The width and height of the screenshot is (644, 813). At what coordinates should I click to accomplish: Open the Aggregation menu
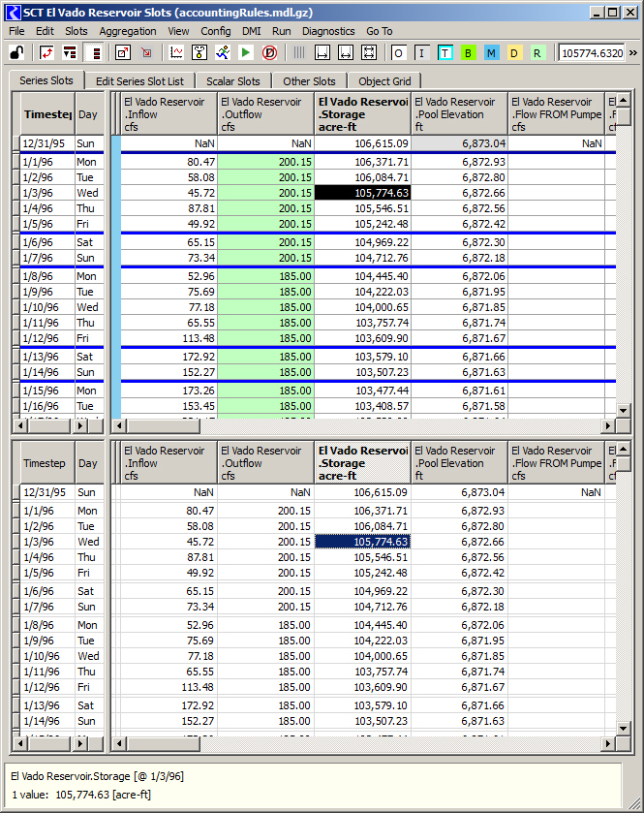(128, 31)
